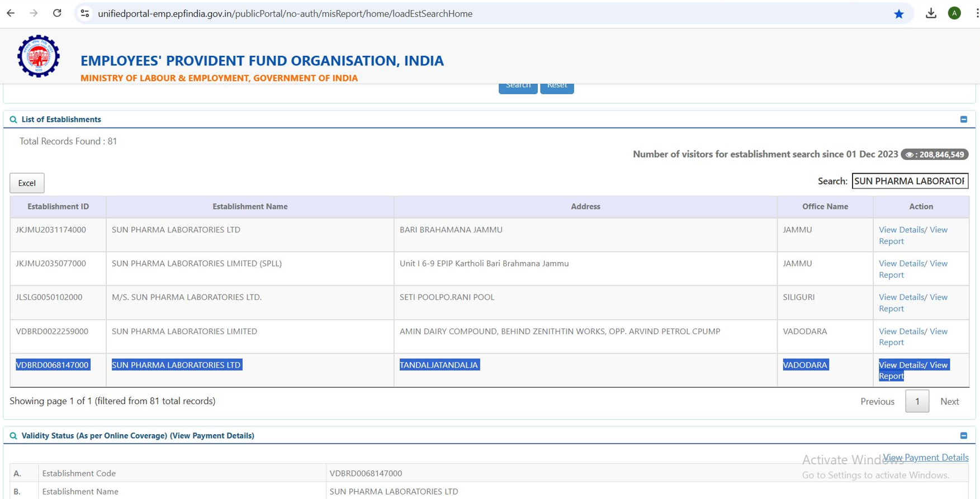Click highlighted ID VDBRD0068147000 in the list

(x=53, y=365)
